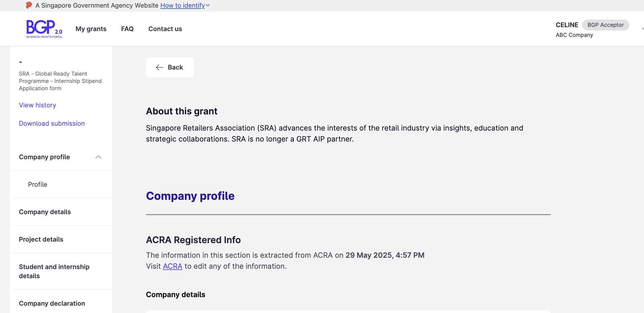Open Contact us page
This screenshot has height=313, width=644.
pyautogui.click(x=165, y=29)
